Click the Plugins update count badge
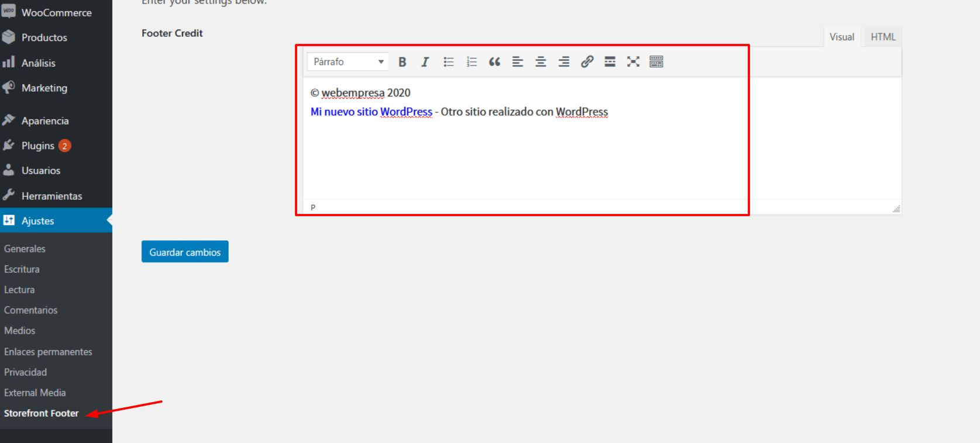The image size is (980, 443). pos(65,146)
